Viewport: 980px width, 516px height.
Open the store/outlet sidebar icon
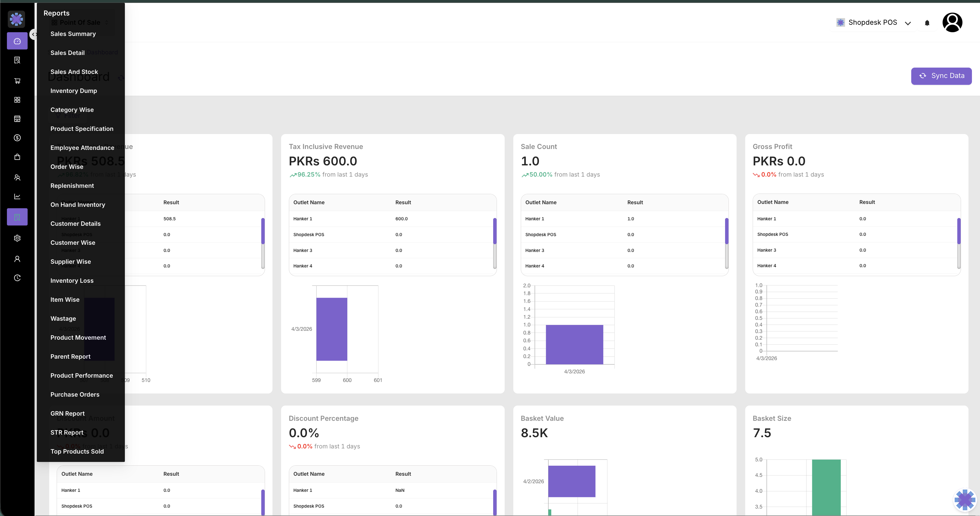[x=17, y=119]
